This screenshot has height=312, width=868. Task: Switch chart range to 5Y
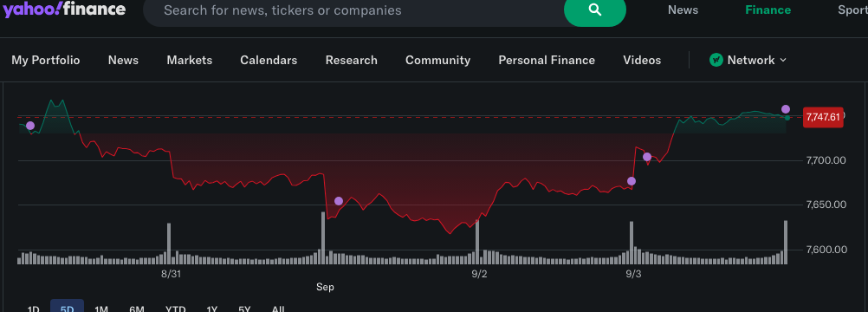[x=244, y=309]
